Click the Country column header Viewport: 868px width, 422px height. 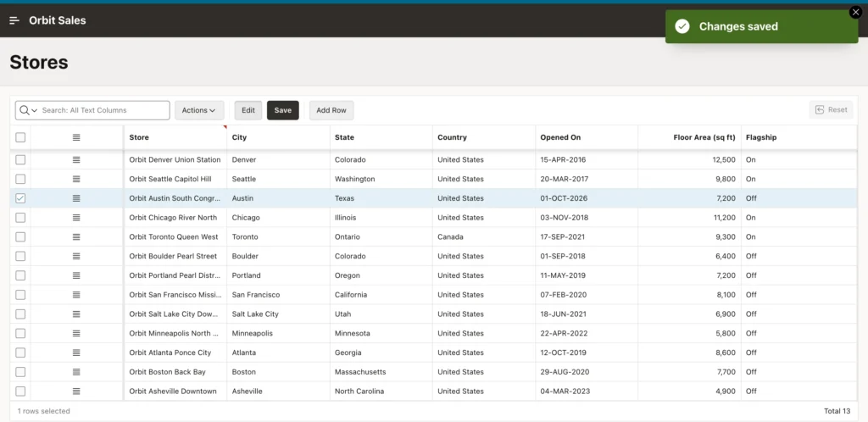pyautogui.click(x=484, y=137)
